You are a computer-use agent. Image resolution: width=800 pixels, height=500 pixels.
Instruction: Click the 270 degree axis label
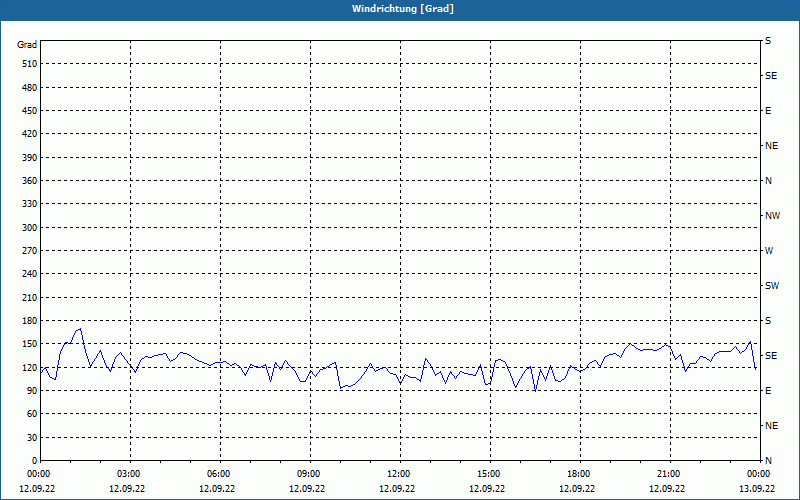pyautogui.click(x=30, y=251)
